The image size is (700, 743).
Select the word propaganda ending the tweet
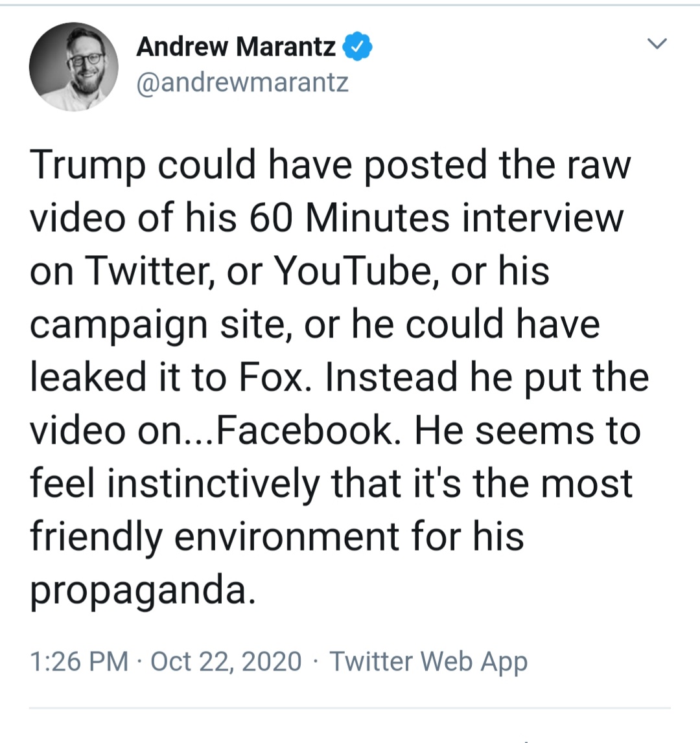[x=143, y=591]
